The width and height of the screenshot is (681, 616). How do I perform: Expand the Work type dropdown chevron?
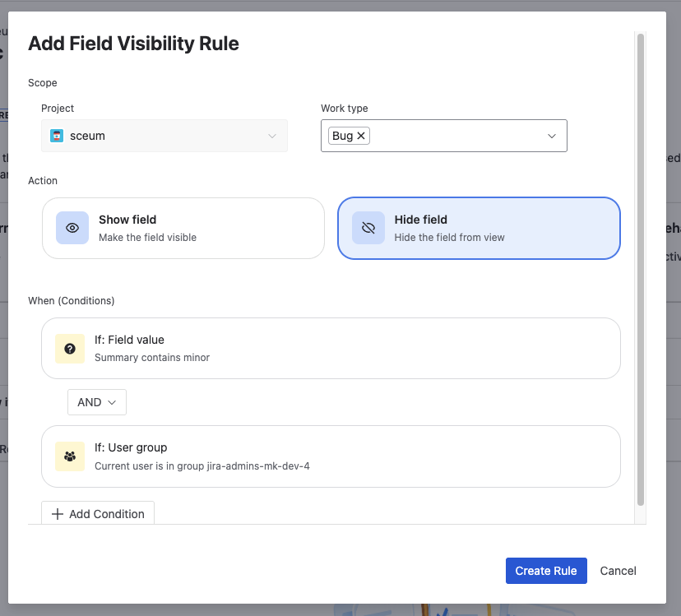click(x=552, y=136)
